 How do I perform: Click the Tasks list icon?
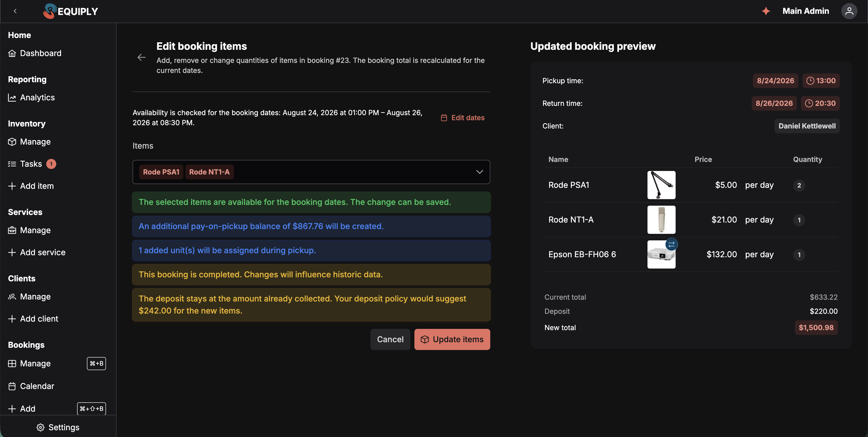[12, 164]
